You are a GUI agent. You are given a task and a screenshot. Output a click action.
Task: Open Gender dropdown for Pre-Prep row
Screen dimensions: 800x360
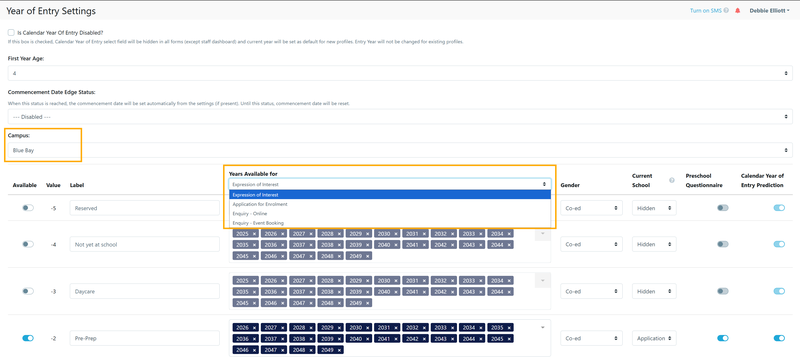point(591,338)
